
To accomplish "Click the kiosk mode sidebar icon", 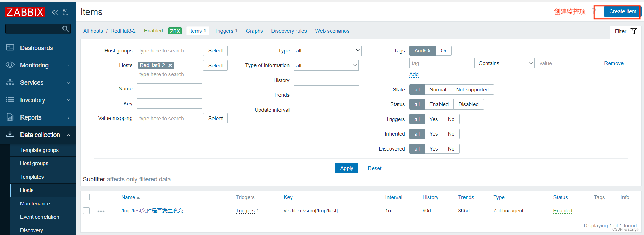I will [x=66, y=12].
